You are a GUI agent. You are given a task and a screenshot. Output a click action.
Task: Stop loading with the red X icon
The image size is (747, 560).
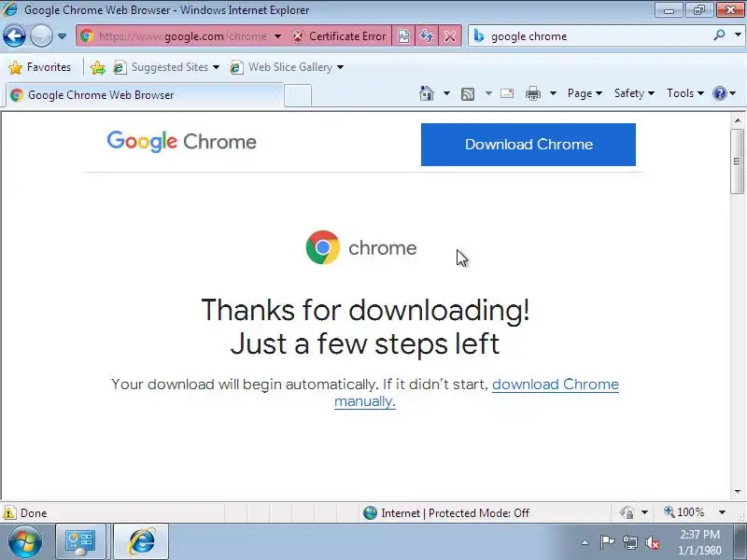coord(449,36)
